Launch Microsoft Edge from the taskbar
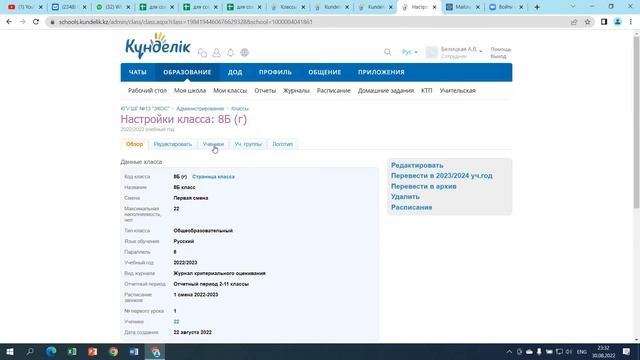Screen dimensions: 640x360 click(51, 351)
